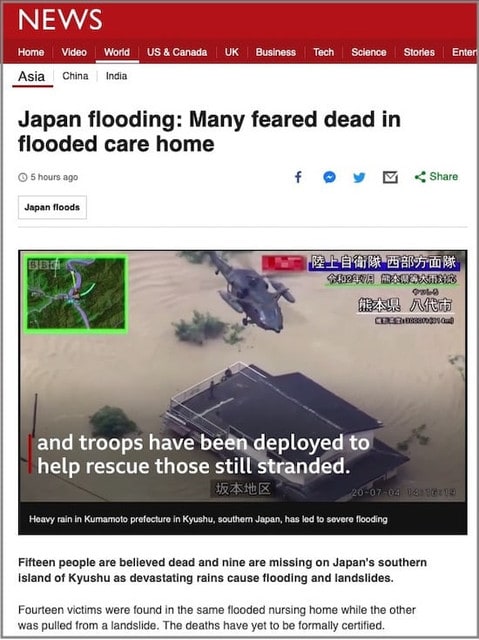Share article via Messenger icon

coord(329,177)
